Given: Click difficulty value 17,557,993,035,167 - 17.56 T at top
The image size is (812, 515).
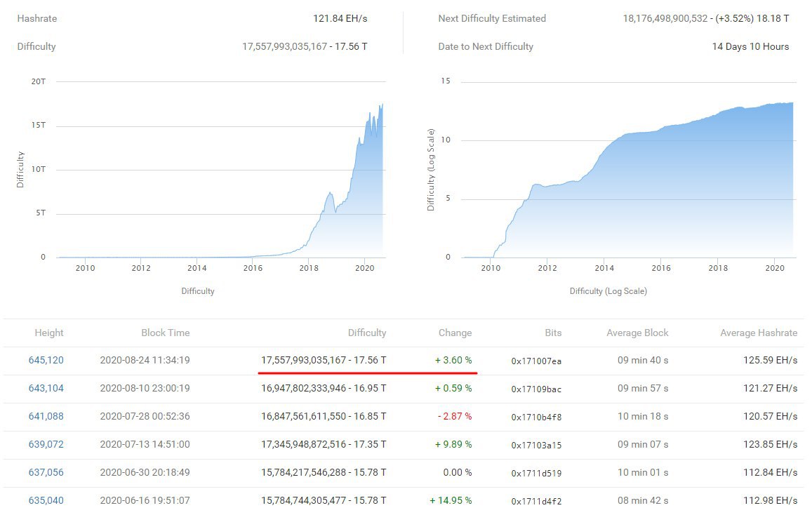Looking at the screenshot, I should 305,46.
